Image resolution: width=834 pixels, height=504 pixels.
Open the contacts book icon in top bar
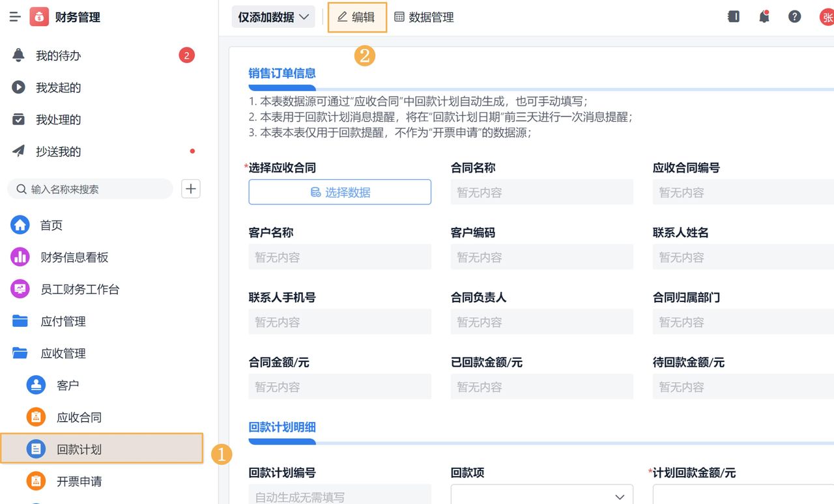733,16
